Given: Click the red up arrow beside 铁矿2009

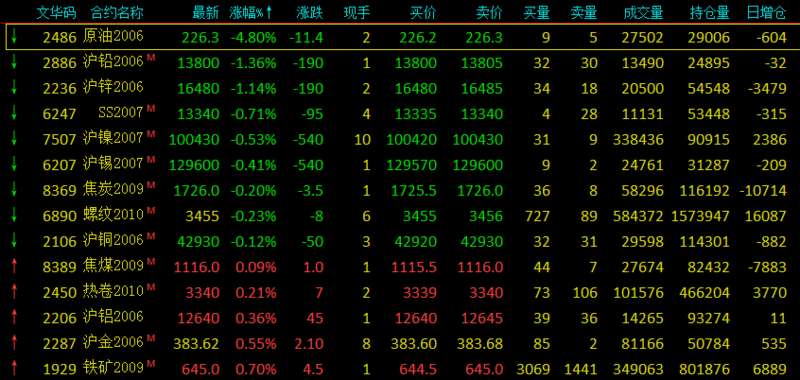Looking at the screenshot, I should coord(15,367).
